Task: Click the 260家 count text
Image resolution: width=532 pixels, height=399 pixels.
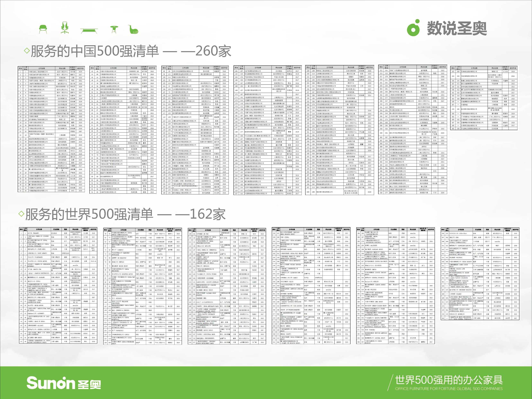Action: pyautogui.click(x=213, y=51)
